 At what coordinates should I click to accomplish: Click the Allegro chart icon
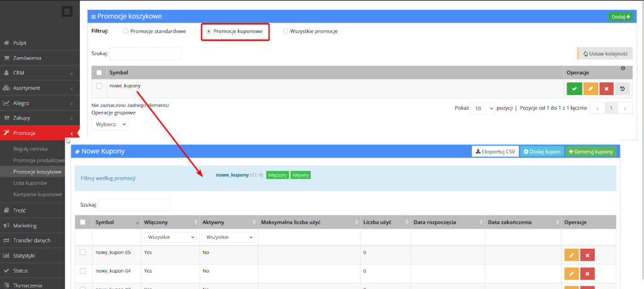[x=6, y=103]
